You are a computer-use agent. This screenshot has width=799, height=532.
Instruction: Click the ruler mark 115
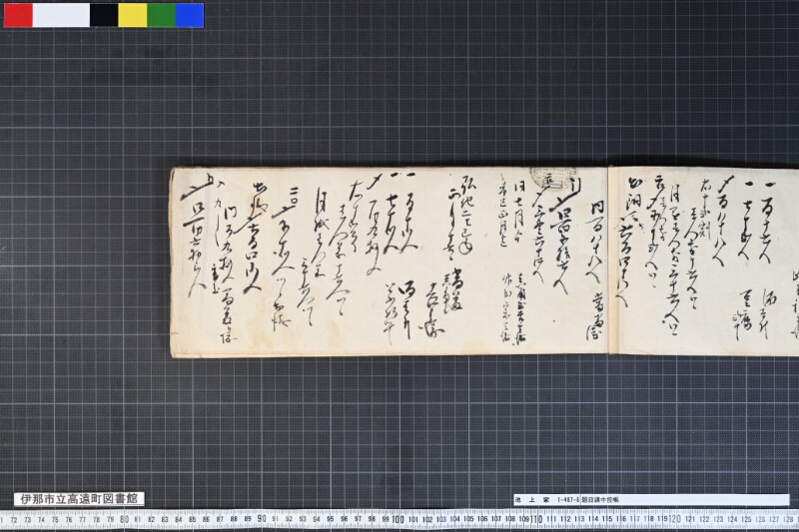(x=606, y=520)
